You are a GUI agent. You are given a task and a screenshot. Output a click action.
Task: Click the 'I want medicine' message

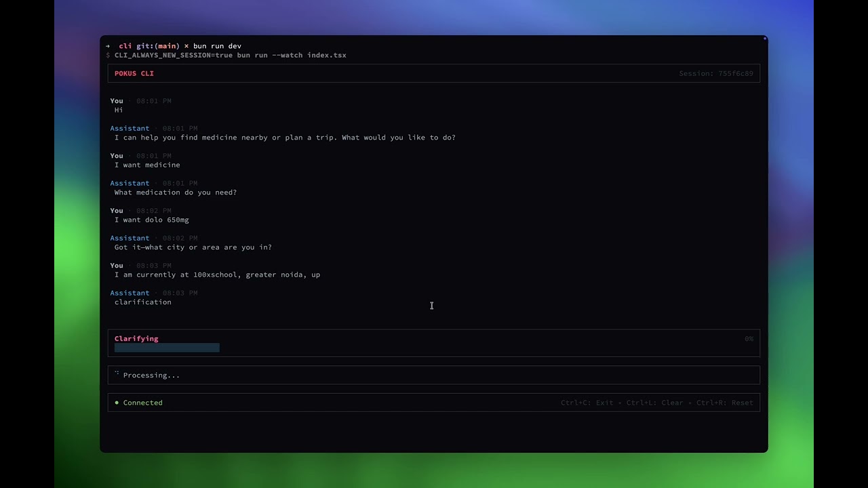(x=147, y=165)
